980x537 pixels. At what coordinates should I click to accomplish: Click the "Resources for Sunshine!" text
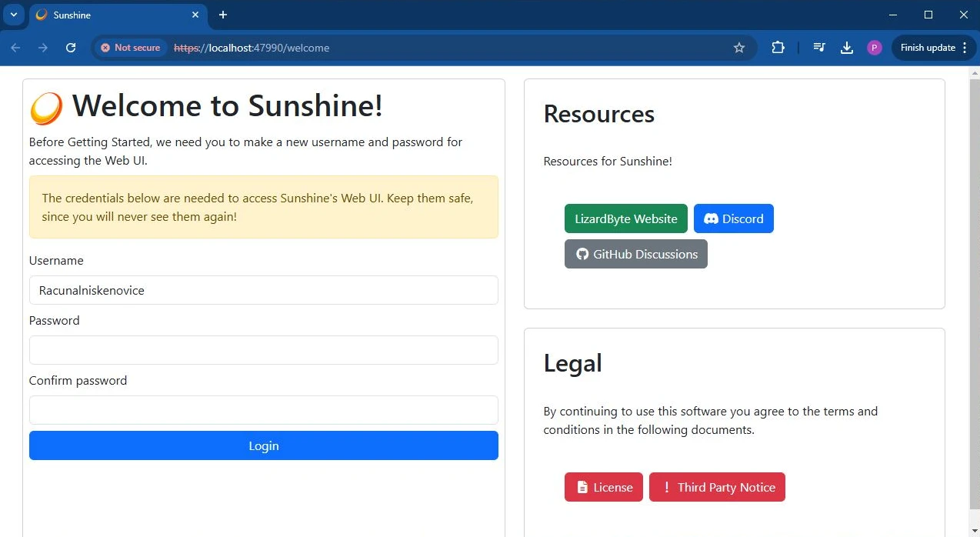[608, 161]
